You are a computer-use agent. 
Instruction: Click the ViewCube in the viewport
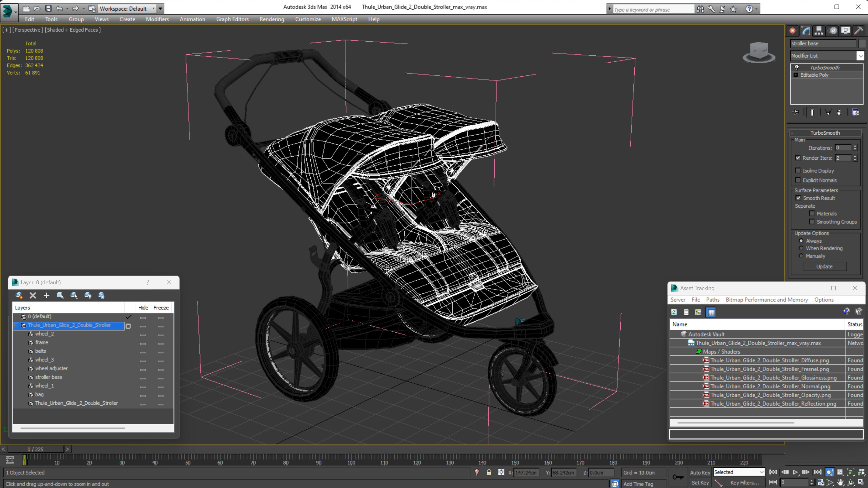(x=759, y=52)
